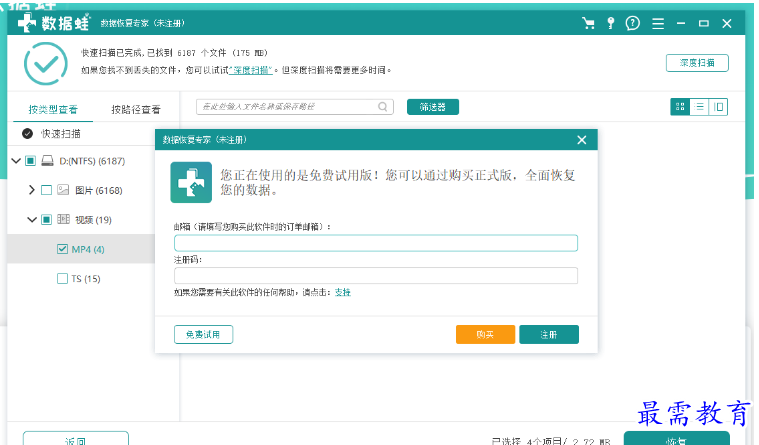Viewport: 759px width, 445px height.
Task: Open the 支持 support link
Action: 343,292
